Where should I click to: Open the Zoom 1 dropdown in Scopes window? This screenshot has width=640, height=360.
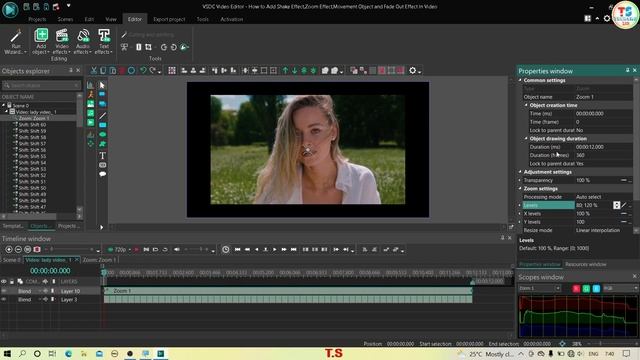pos(540,289)
